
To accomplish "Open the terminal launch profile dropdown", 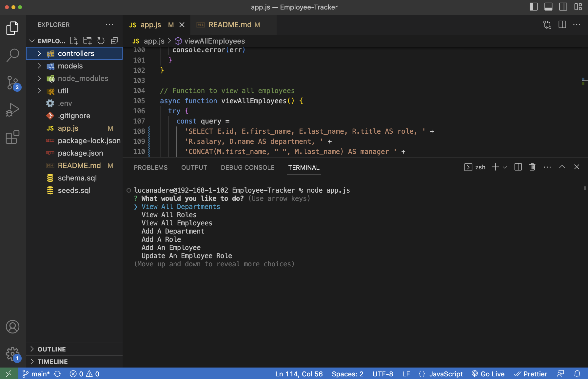I will click(x=505, y=167).
